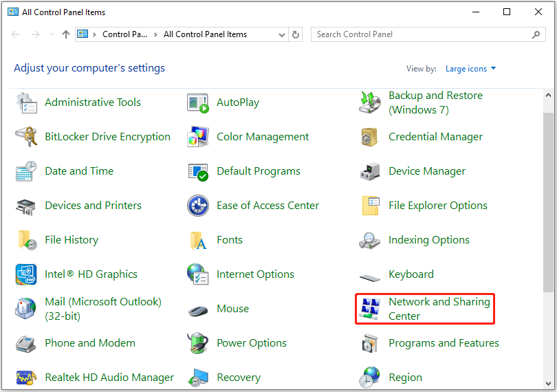Open Backup and Restore icon
The image size is (557, 392).
point(370,102)
